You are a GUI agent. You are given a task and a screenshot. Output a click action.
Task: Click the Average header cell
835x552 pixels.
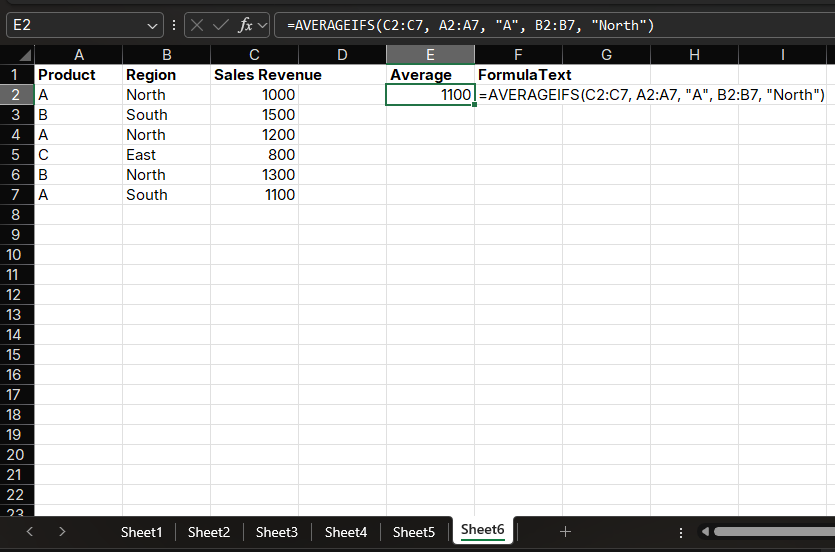(x=430, y=75)
